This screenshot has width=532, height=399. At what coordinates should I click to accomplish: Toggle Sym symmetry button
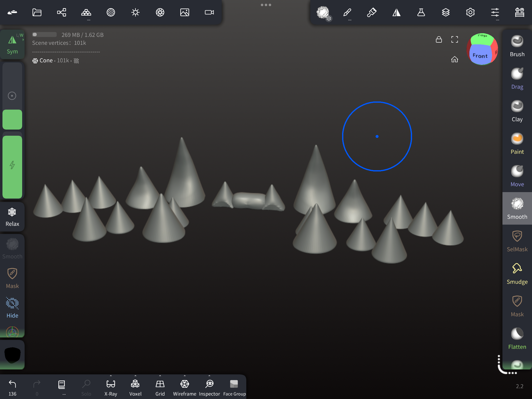(12, 44)
